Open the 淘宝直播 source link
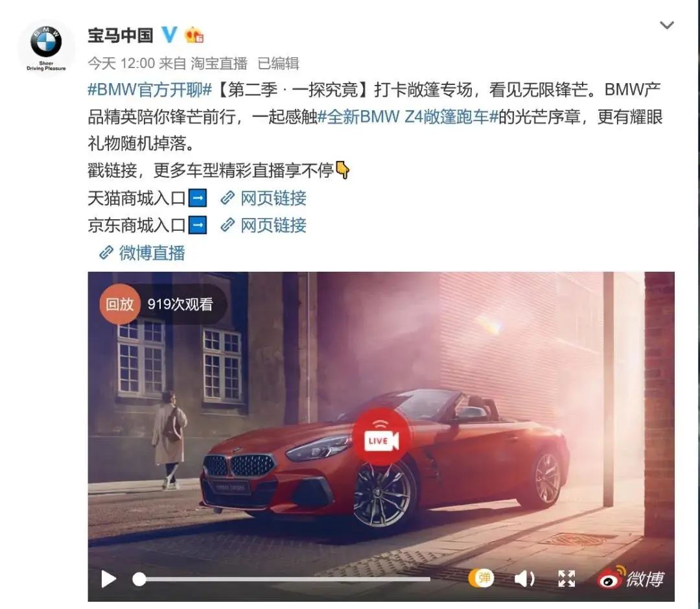The image size is (700, 609). 219,64
